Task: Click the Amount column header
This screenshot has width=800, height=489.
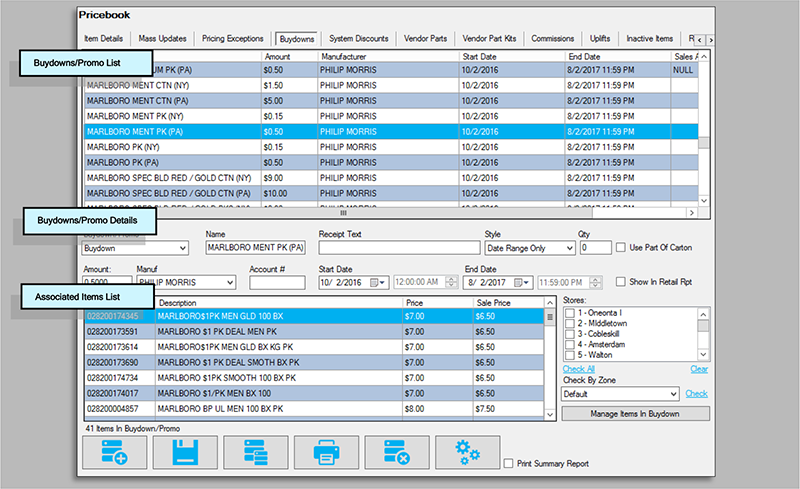Action: click(289, 57)
